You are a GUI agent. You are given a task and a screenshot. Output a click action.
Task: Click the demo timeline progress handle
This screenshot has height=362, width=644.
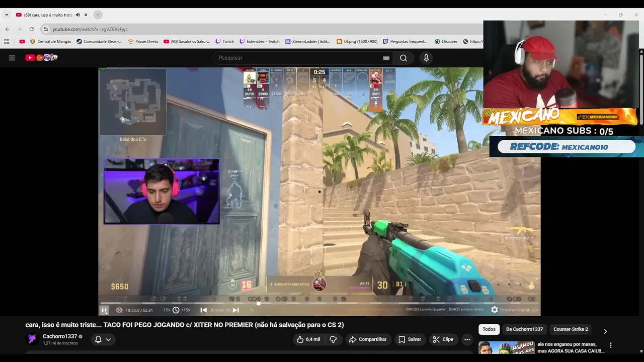tap(259, 303)
